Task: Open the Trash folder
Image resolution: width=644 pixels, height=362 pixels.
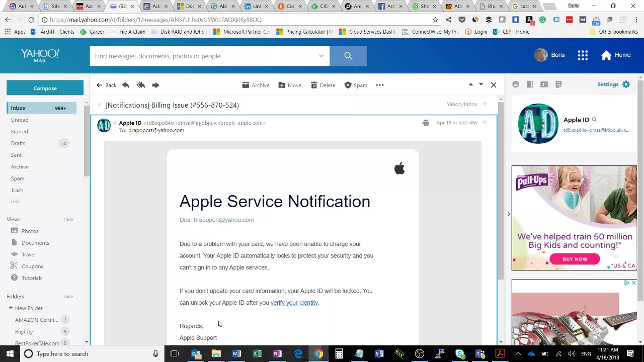Action: point(17,190)
